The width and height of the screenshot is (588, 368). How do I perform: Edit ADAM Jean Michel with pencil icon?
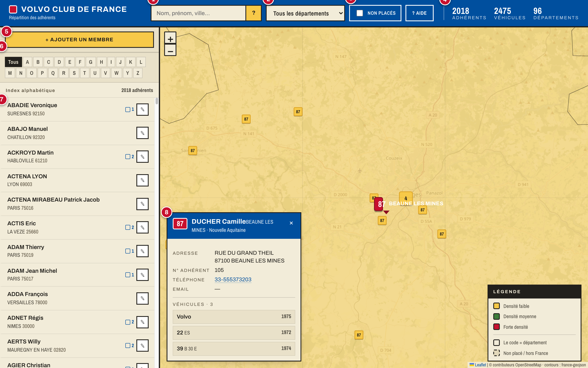(x=142, y=275)
